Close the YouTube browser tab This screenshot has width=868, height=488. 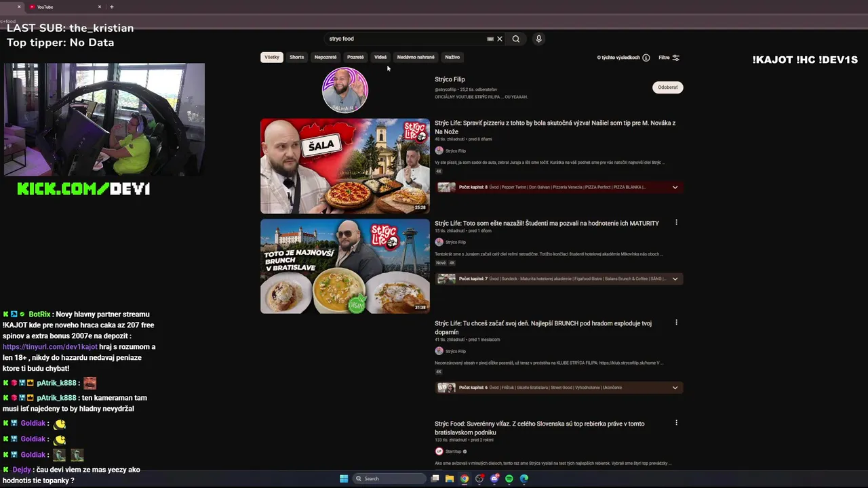coord(100,7)
